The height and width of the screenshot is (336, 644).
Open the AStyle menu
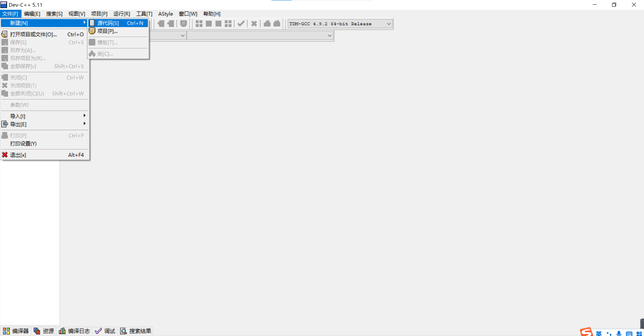(x=166, y=14)
